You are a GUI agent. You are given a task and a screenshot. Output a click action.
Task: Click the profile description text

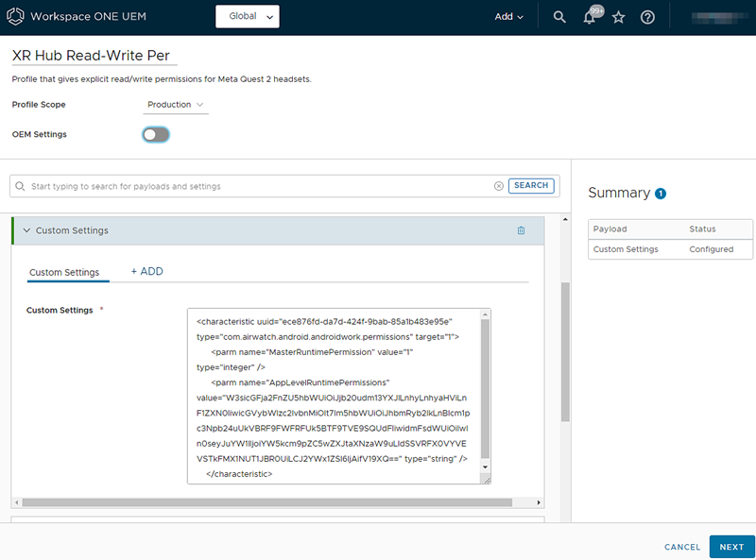pos(162,79)
